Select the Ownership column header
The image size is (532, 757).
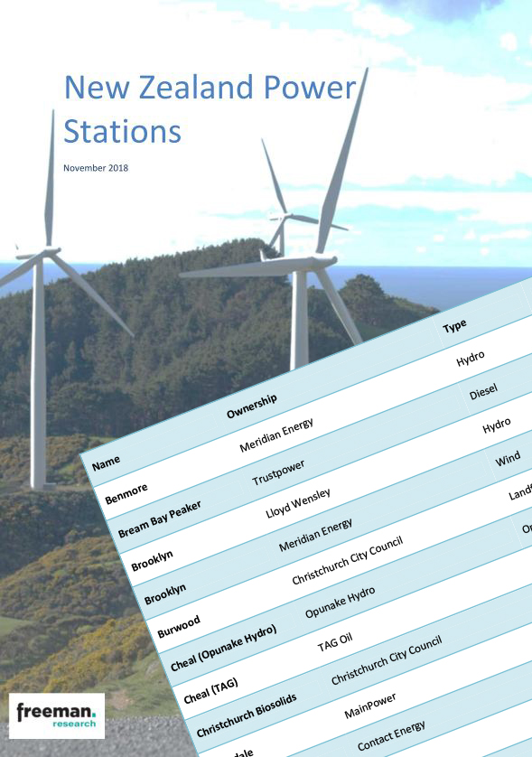tap(251, 406)
